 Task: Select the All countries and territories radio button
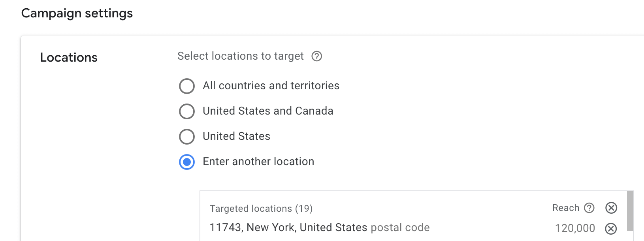tap(187, 86)
